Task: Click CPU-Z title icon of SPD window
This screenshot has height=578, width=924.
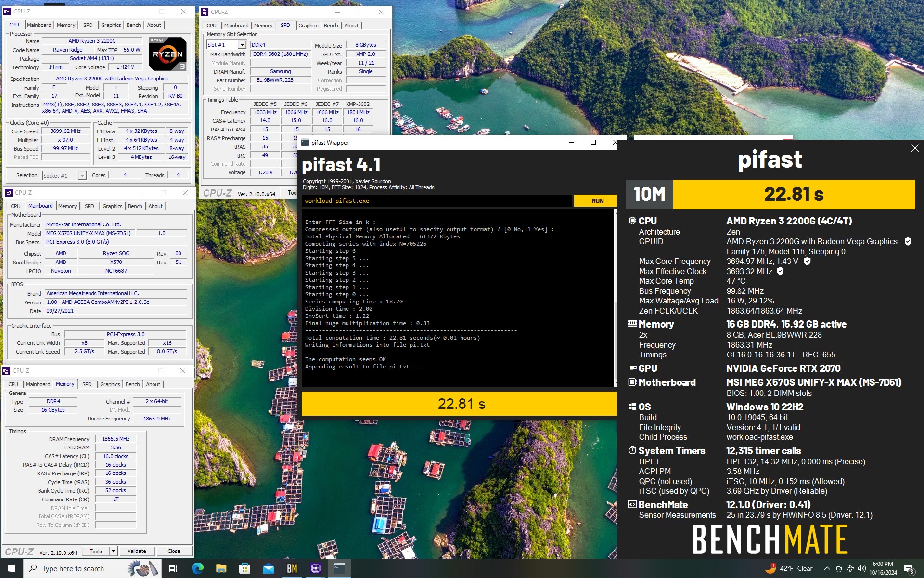Action: [205, 12]
